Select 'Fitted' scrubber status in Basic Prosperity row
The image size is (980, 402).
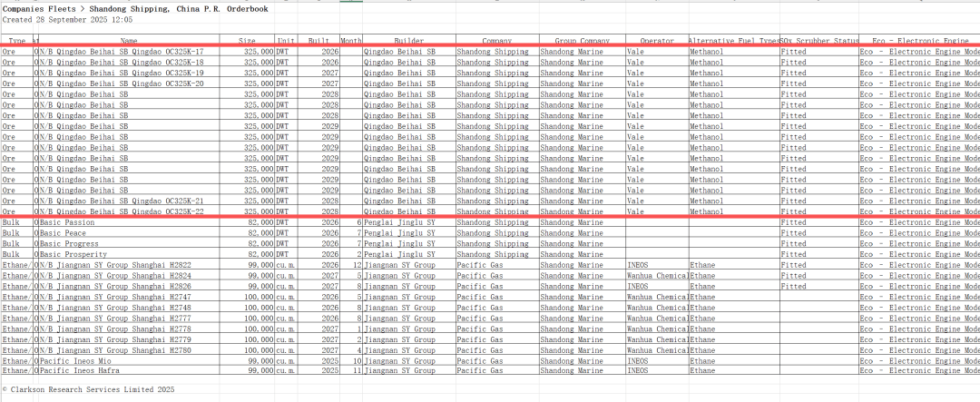pyautogui.click(x=818, y=254)
